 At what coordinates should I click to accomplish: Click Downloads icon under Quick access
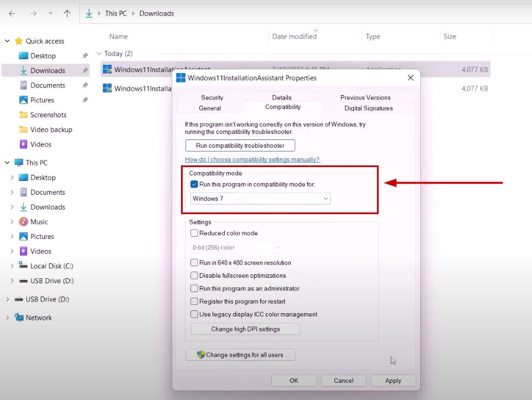23,70
